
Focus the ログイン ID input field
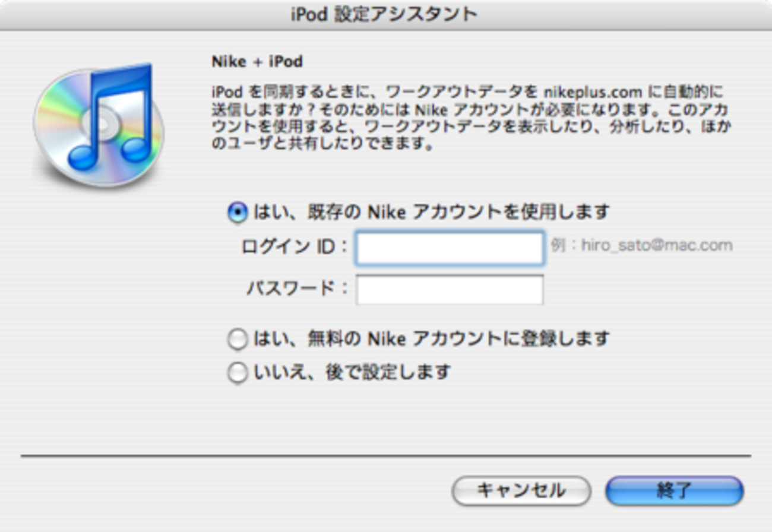pos(450,248)
